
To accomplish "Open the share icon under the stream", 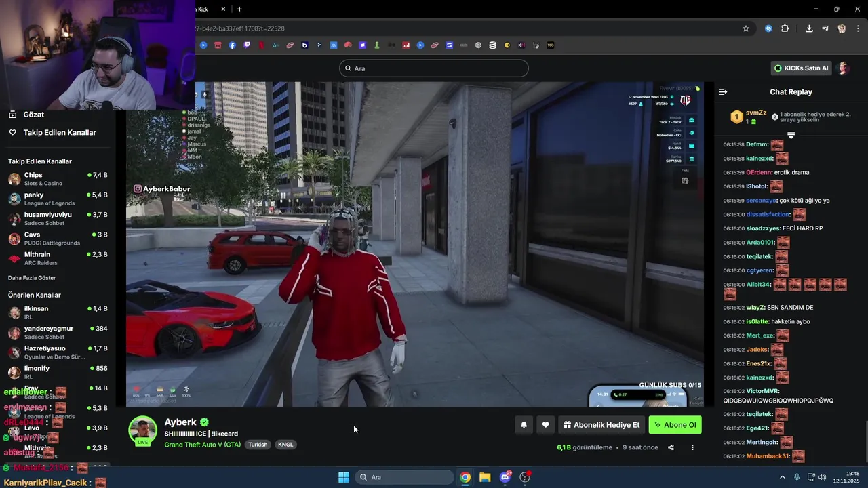I will (x=671, y=447).
